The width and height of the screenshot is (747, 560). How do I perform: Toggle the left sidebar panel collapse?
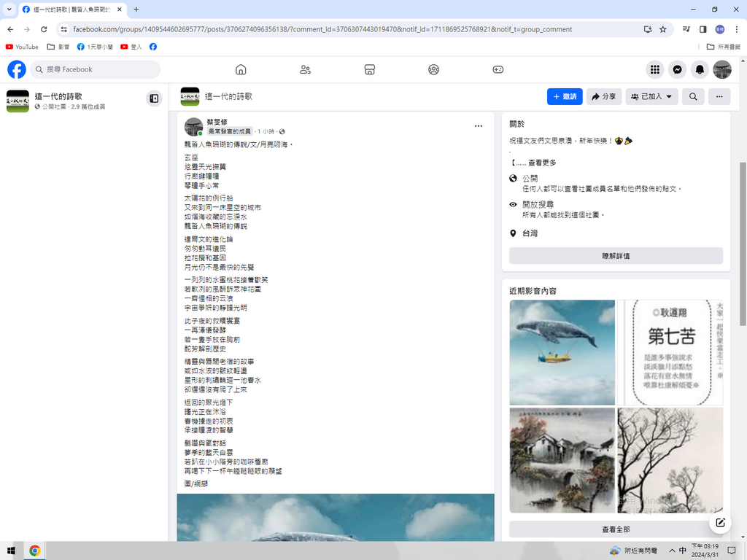click(154, 98)
